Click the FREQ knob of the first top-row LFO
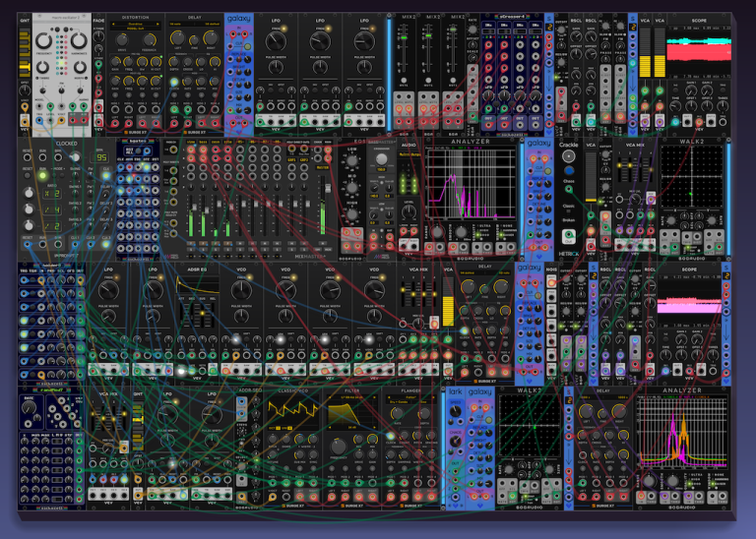This screenshot has width=756, height=539. point(276,41)
